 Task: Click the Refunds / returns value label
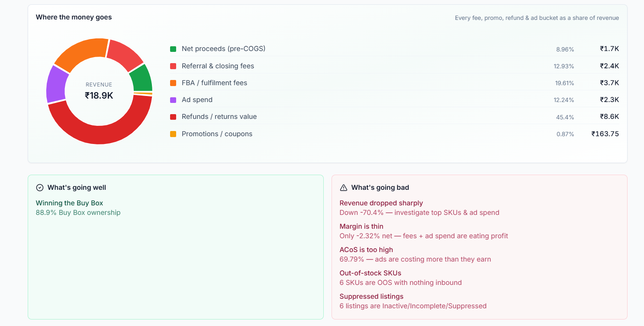219,117
